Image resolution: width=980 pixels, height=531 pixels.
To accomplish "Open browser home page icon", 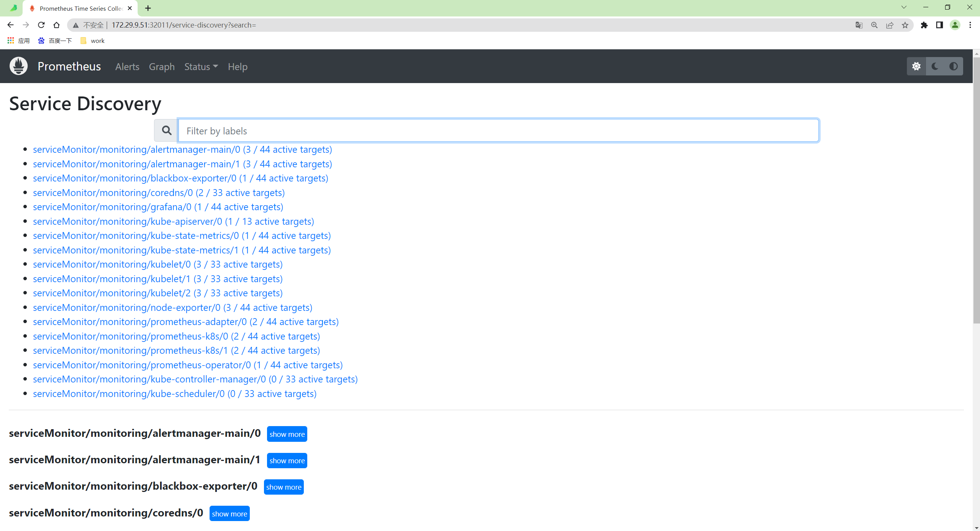I will 56,25.
